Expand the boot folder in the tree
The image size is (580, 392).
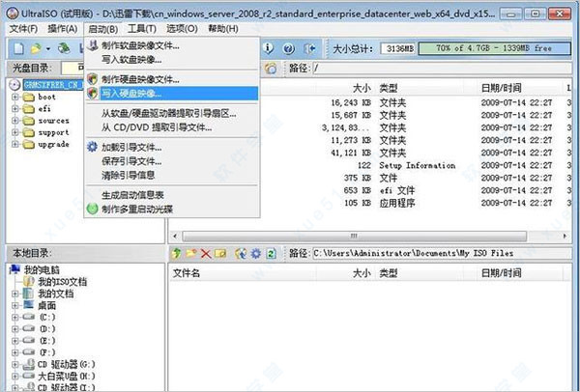click(x=16, y=98)
